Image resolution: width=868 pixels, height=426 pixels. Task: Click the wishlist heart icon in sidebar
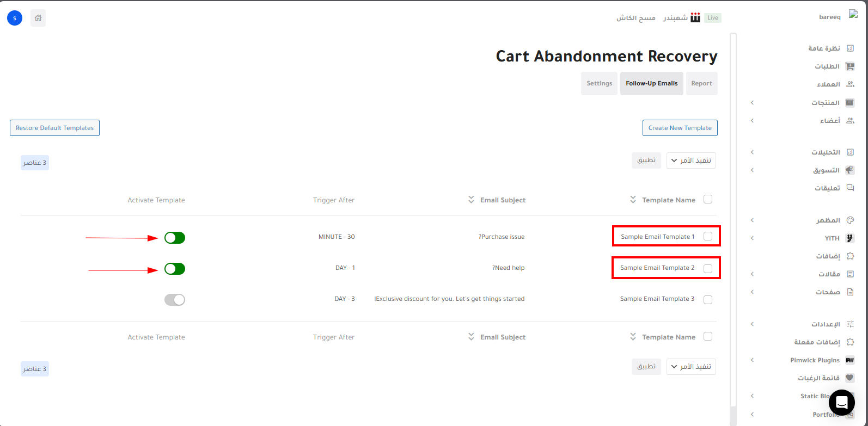click(849, 378)
